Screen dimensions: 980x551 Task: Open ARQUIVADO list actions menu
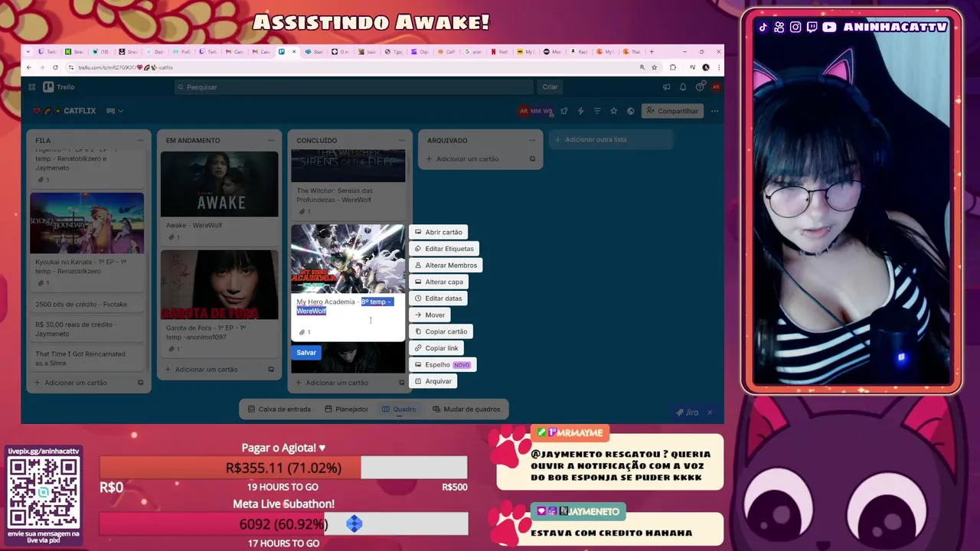532,140
